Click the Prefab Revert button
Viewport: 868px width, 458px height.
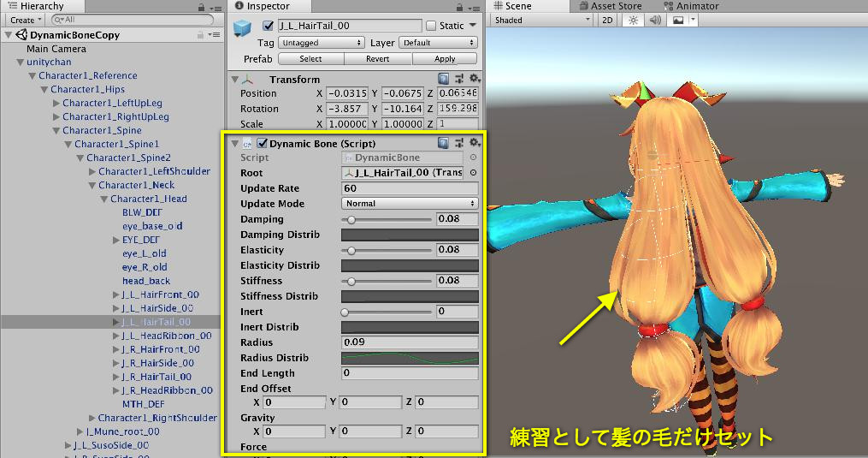[377, 59]
